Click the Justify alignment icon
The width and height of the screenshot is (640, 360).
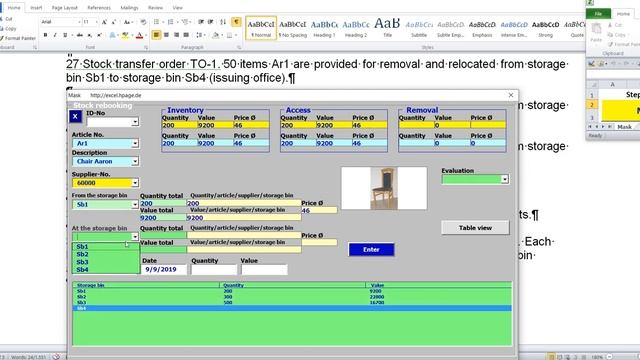(x=186, y=35)
